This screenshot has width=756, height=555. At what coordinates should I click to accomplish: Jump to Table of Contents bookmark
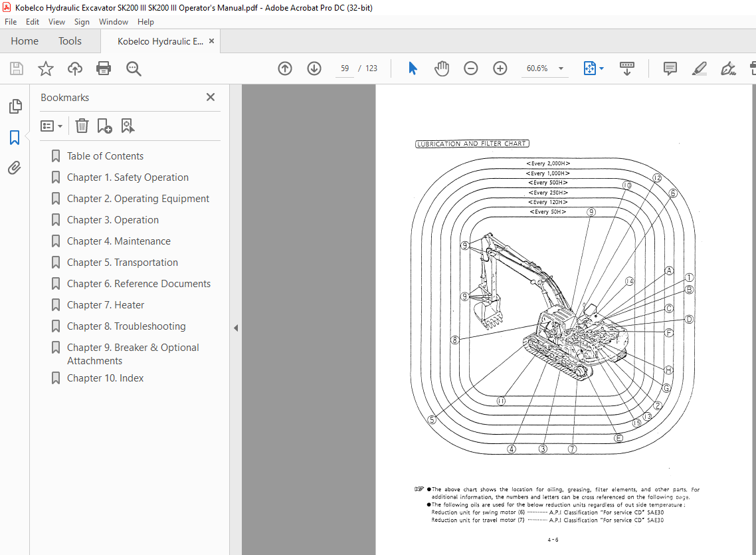pos(105,156)
